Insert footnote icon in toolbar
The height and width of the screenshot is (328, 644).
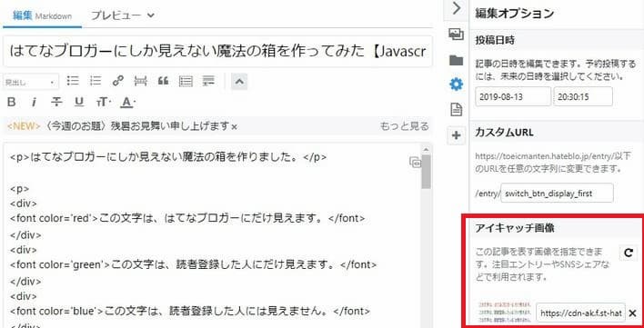click(208, 81)
